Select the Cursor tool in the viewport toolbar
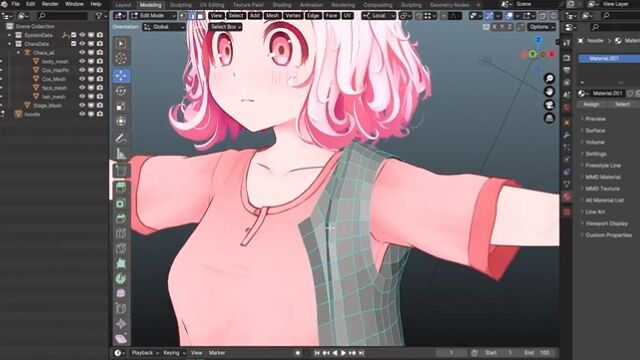Screen dimensions: 640x360 tap(121, 59)
